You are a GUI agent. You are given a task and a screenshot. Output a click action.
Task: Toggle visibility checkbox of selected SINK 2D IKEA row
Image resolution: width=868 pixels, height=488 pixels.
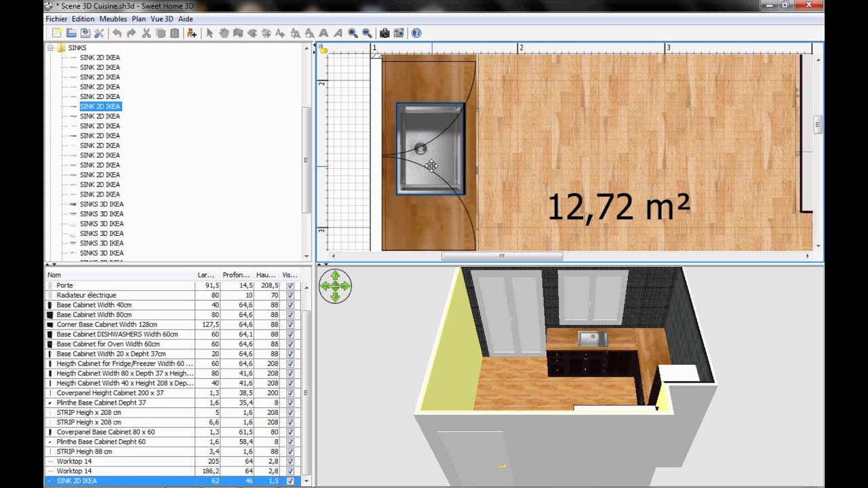click(x=290, y=481)
